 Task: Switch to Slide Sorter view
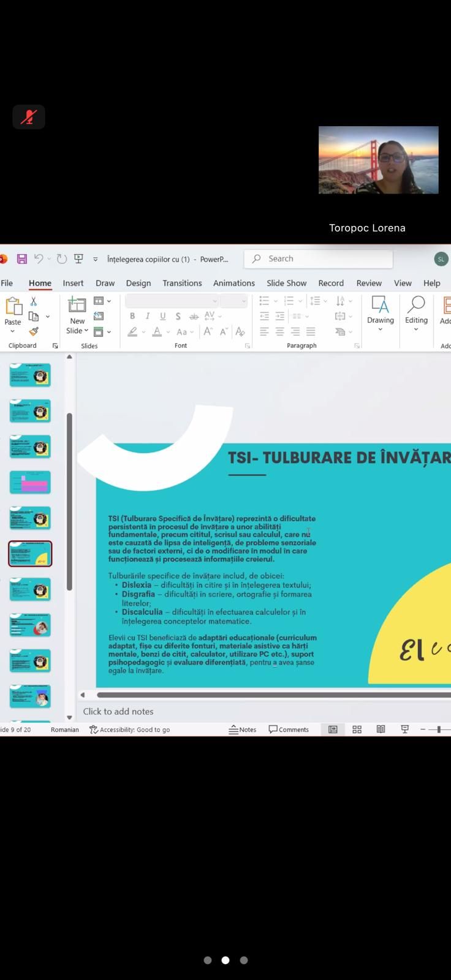[x=357, y=729]
